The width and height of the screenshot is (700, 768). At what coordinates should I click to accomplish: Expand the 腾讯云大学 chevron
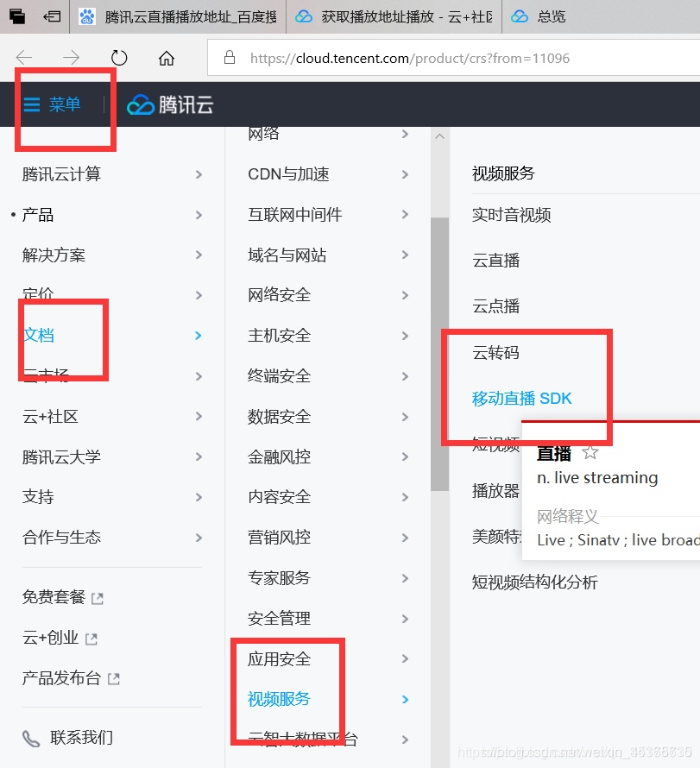(x=199, y=456)
